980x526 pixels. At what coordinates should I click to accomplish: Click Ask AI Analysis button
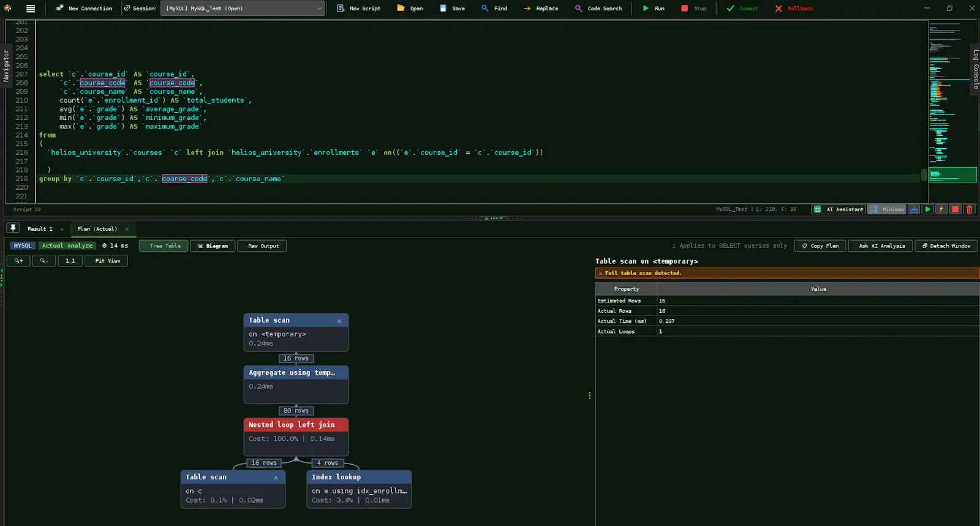click(x=881, y=246)
